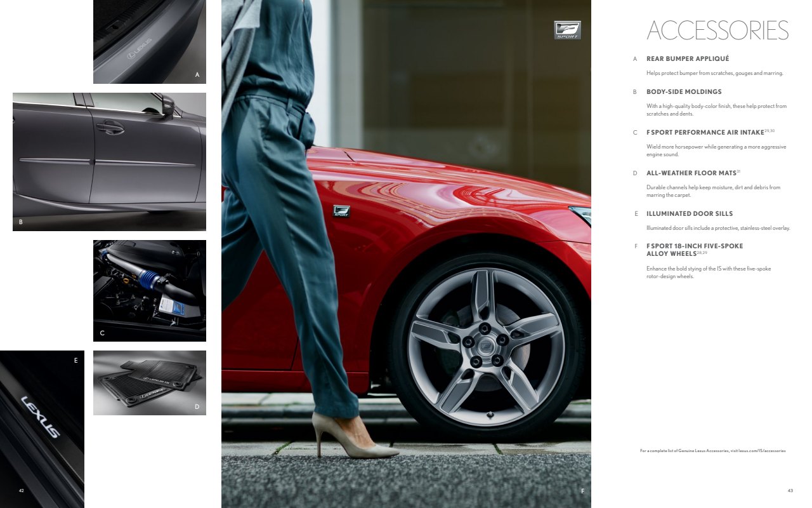Open the illuminated door sill photo
This screenshot has height=508, width=812.
pos(42,429)
